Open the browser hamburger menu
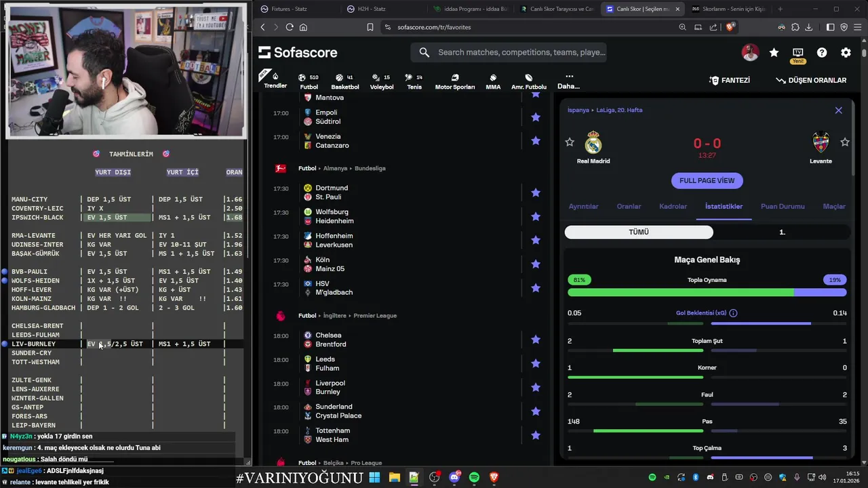This screenshot has width=868, height=488. tap(858, 27)
